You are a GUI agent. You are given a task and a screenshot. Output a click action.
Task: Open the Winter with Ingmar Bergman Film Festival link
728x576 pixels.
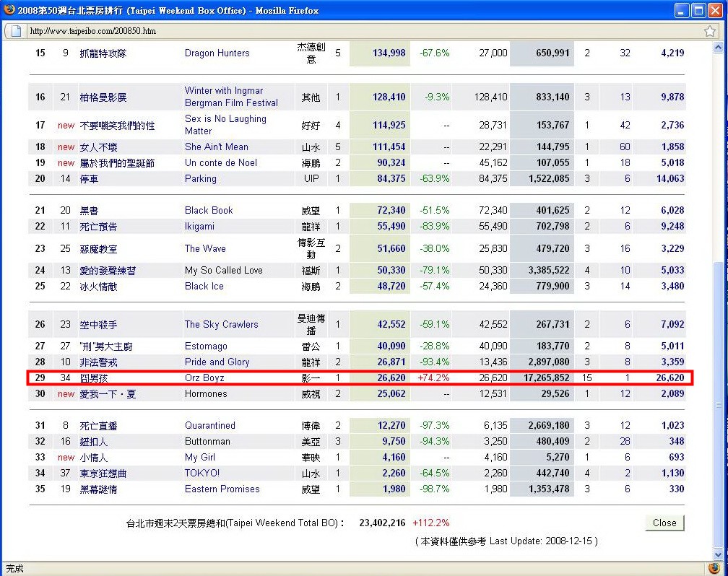coord(231,97)
